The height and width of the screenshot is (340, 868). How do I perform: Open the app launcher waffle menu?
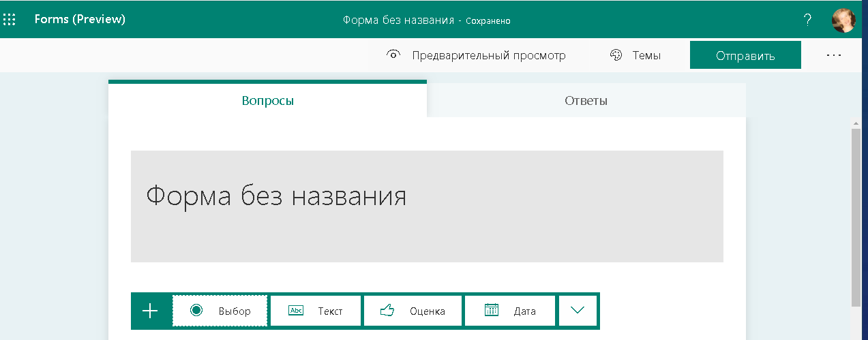(10, 19)
